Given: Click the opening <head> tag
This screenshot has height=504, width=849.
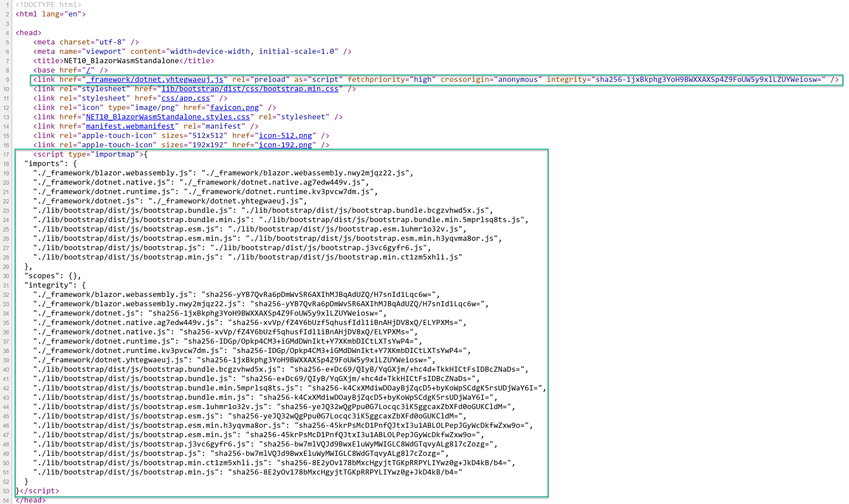Looking at the screenshot, I should click(x=28, y=33).
